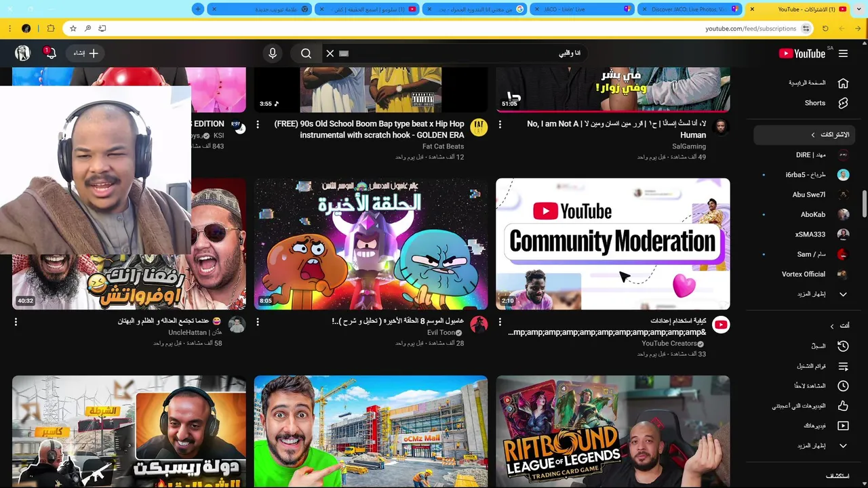Click the YouTube logo
Screen dimensions: 868x488
tap(802, 54)
